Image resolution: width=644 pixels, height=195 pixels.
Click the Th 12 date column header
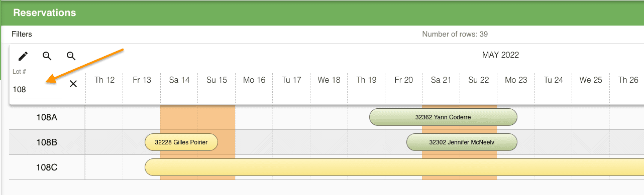[x=104, y=80]
